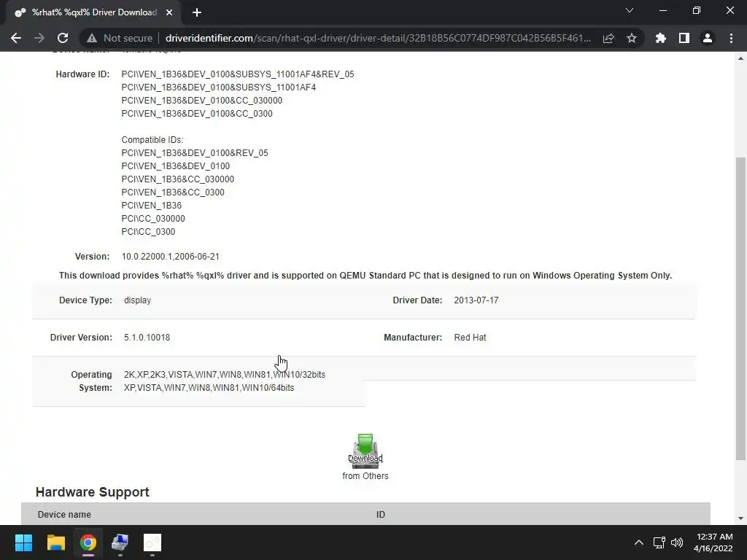Click the scrollbar up arrow

pyautogui.click(x=740, y=58)
